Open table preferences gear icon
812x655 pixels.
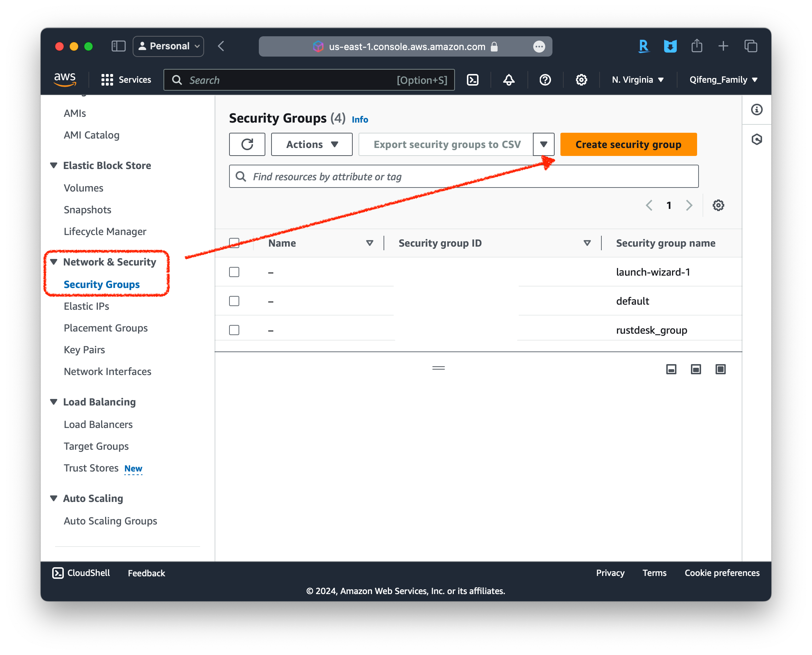pyautogui.click(x=718, y=205)
